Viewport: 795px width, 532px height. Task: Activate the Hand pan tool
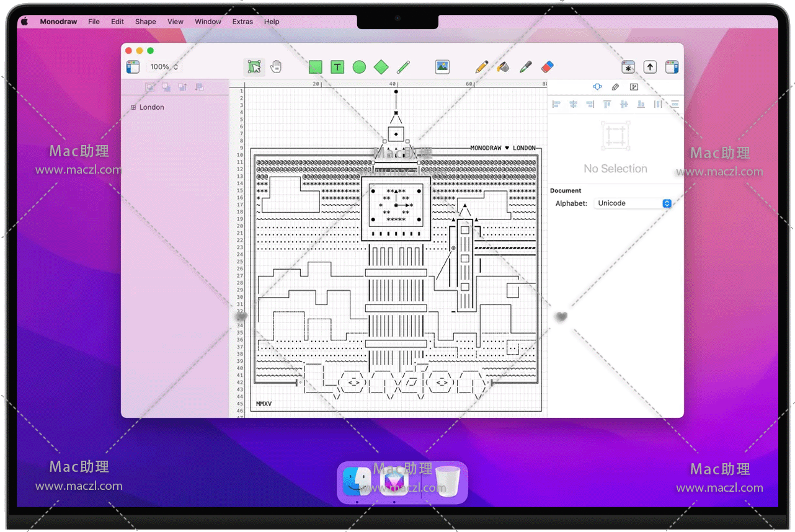(276, 67)
